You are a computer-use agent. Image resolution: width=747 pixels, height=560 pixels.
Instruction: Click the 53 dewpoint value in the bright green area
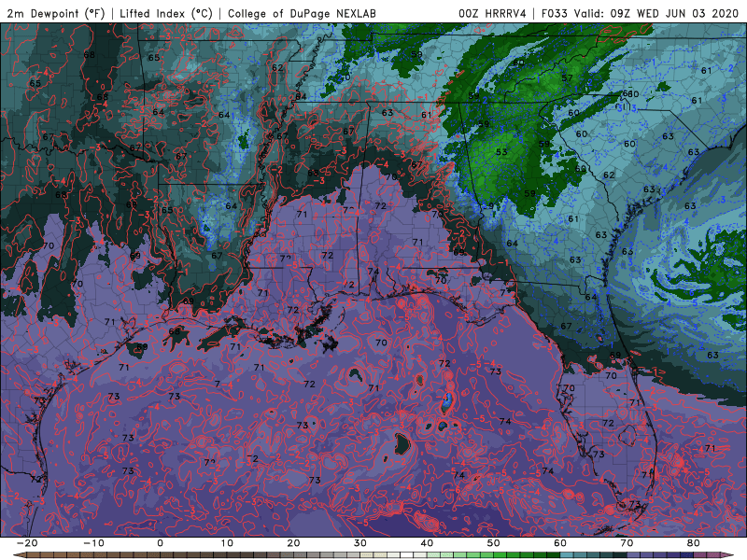[x=501, y=152]
